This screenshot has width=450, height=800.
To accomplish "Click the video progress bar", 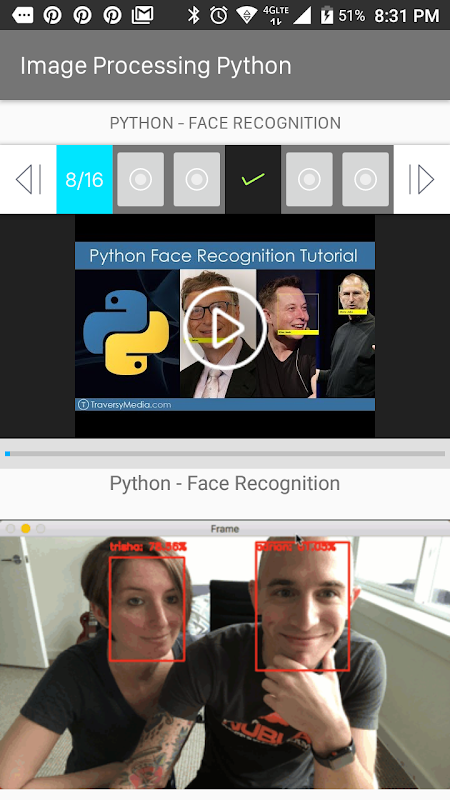I will [x=224, y=453].
